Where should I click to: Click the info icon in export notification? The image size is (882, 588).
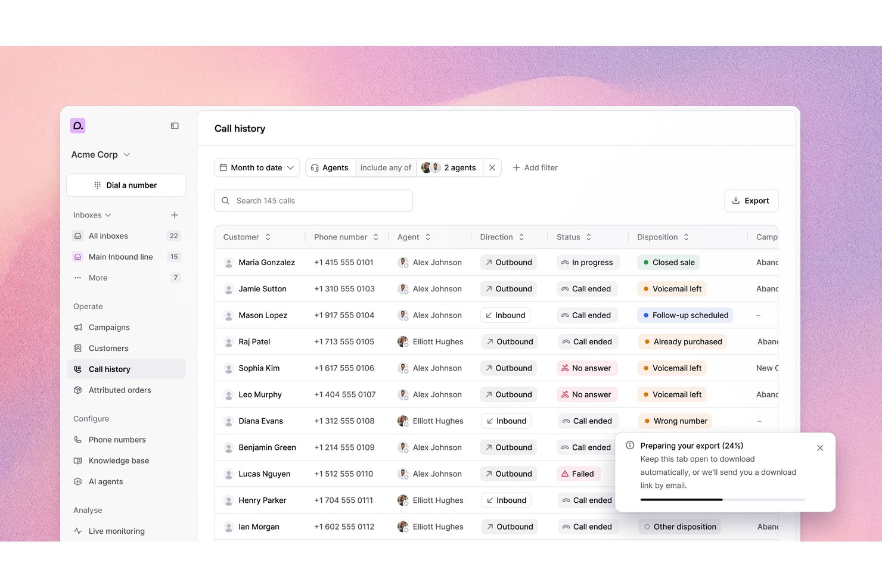(x=630, y=446)
